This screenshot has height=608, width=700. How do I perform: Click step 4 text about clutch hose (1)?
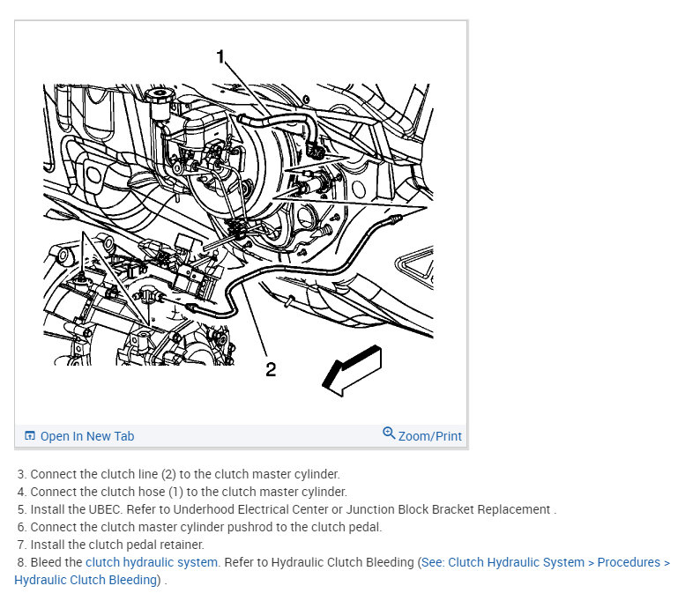coord(189,492)
